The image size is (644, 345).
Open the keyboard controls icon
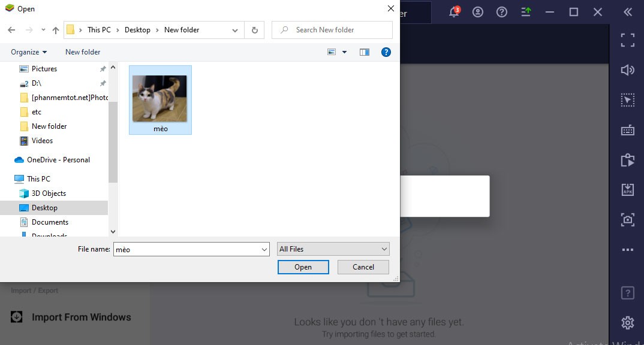pos(627,130)
